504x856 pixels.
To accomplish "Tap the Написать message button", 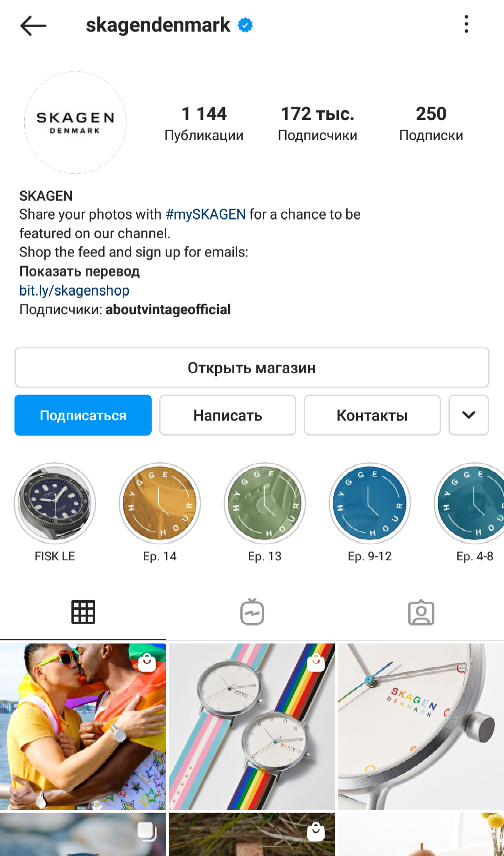I will pos(228,415).
